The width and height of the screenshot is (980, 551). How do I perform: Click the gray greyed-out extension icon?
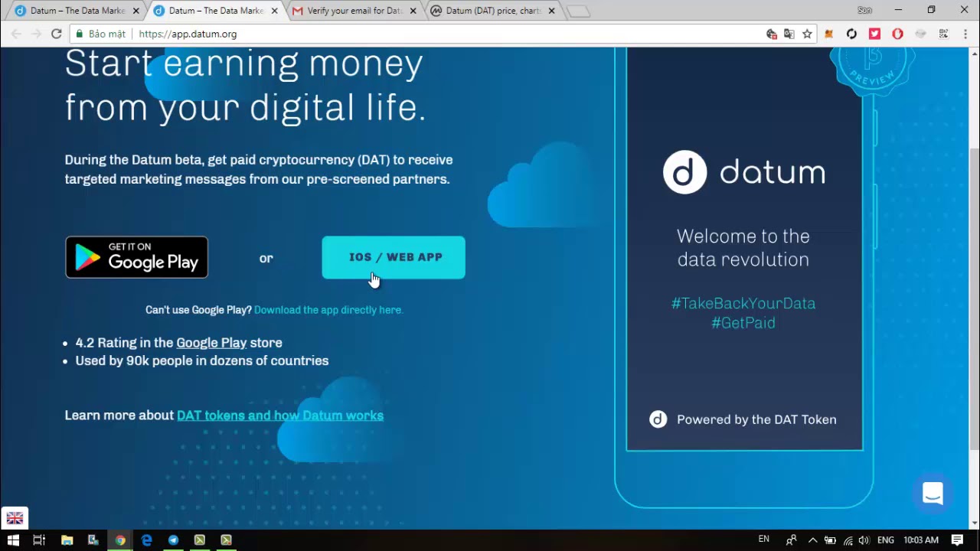[x=920, y=34]
